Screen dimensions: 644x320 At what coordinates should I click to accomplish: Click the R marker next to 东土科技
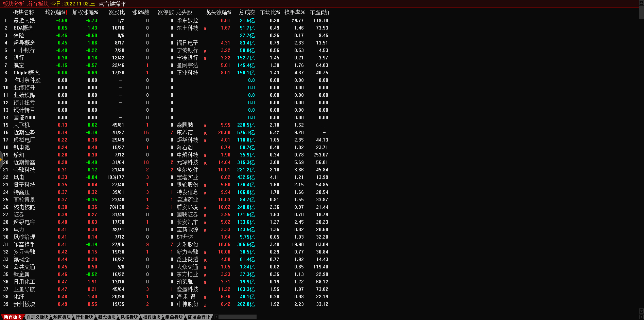pos(205,29)
